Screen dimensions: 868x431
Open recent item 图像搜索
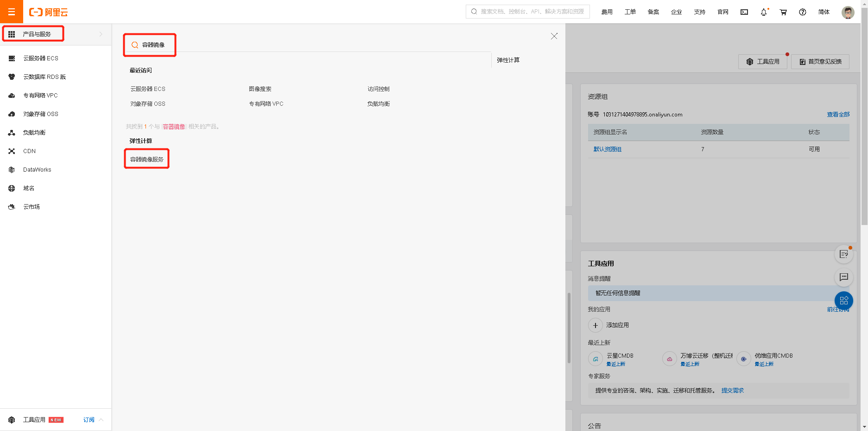point(260,89)
